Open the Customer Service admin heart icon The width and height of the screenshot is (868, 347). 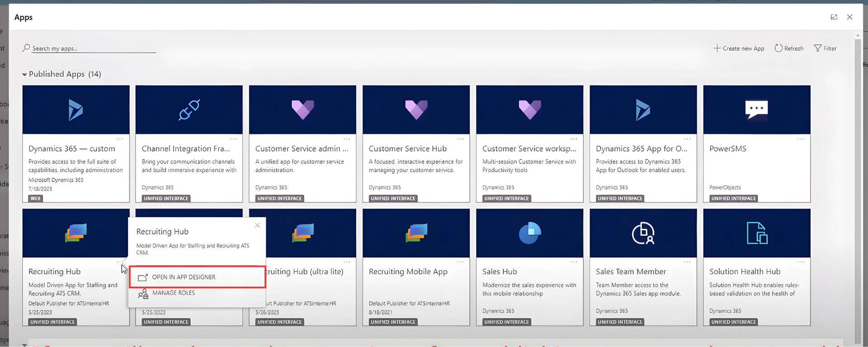[x=302, y=110]
